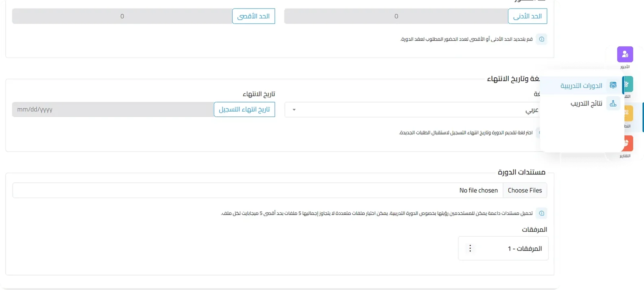Click info icon beside course documents hint
Screen dimensions: 644x290
(x=542, y=213)
